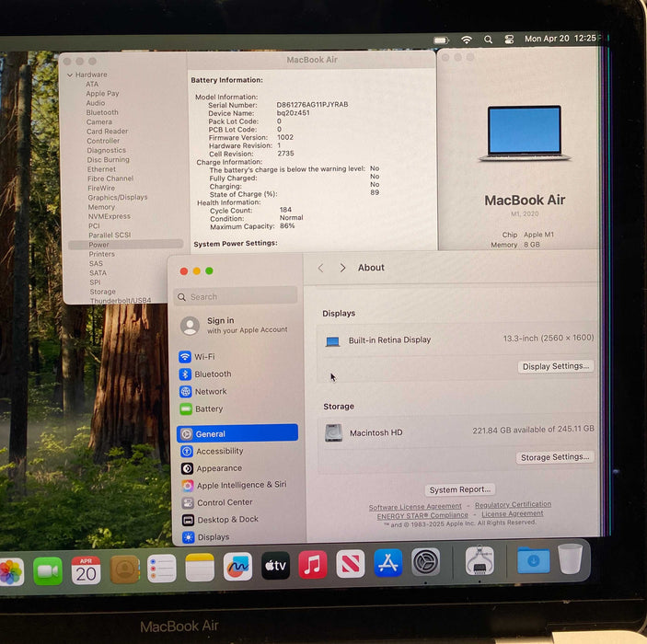Viewport: 647px width, 644px height.
Task: Click the Built-in Retina Display icon
Action: [x=332, y=341]
